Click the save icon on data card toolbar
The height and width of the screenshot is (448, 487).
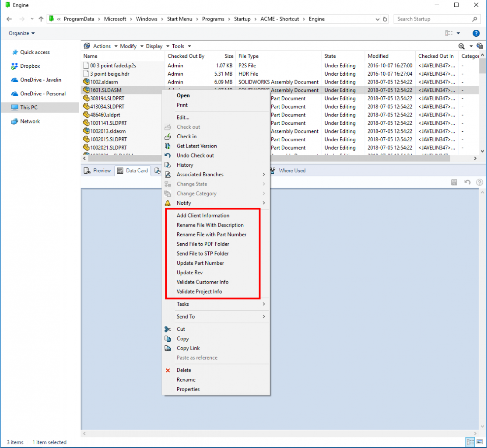(x=454, y=182)
